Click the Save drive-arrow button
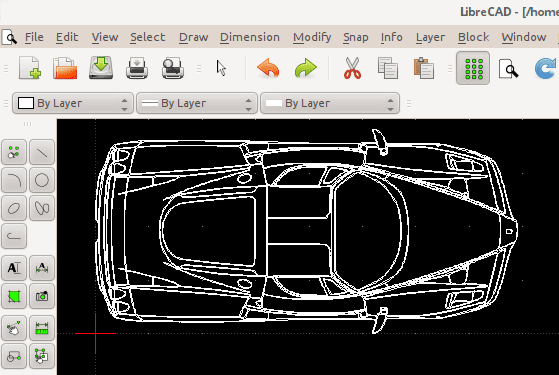Viewport: 559px width, 375px height. (101, 68)
